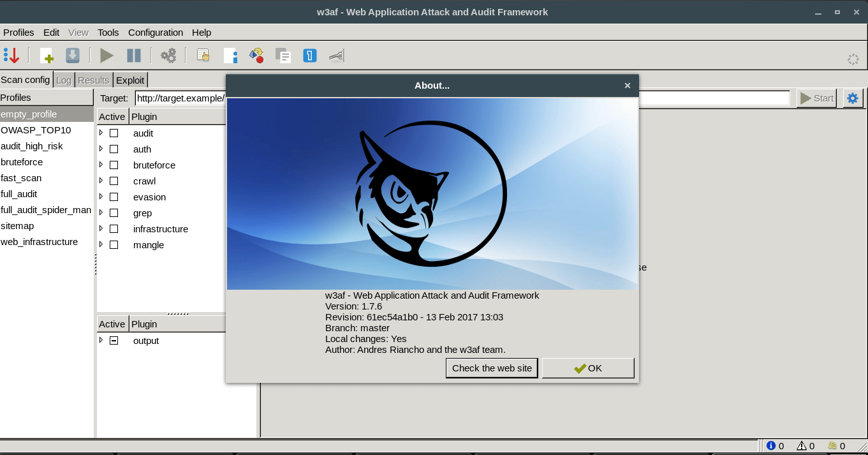Open the Compare tool blue number icon
The image size is (868, 455).
coord(310,56)
